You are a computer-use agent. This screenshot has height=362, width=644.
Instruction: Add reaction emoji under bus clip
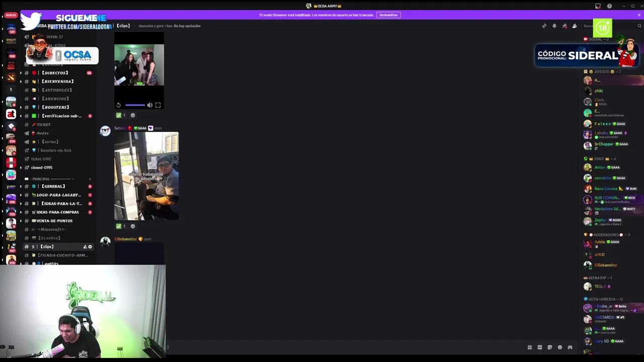point(133,226)
